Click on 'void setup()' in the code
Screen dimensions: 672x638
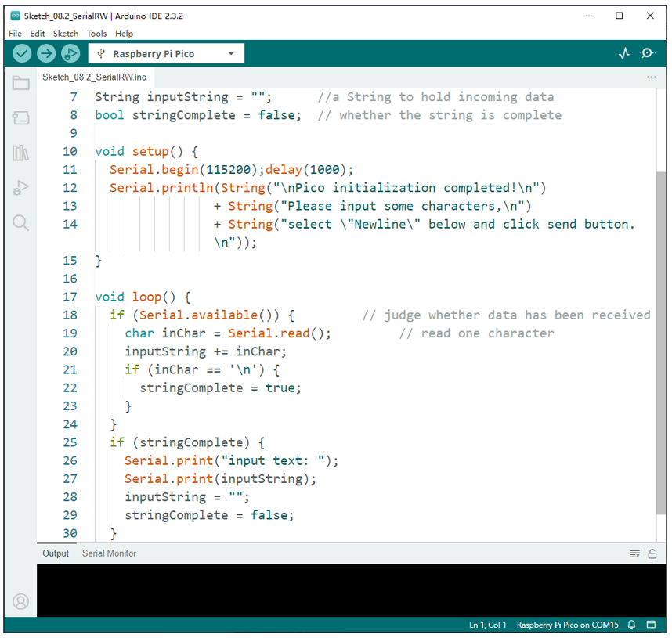pos(139,151)
